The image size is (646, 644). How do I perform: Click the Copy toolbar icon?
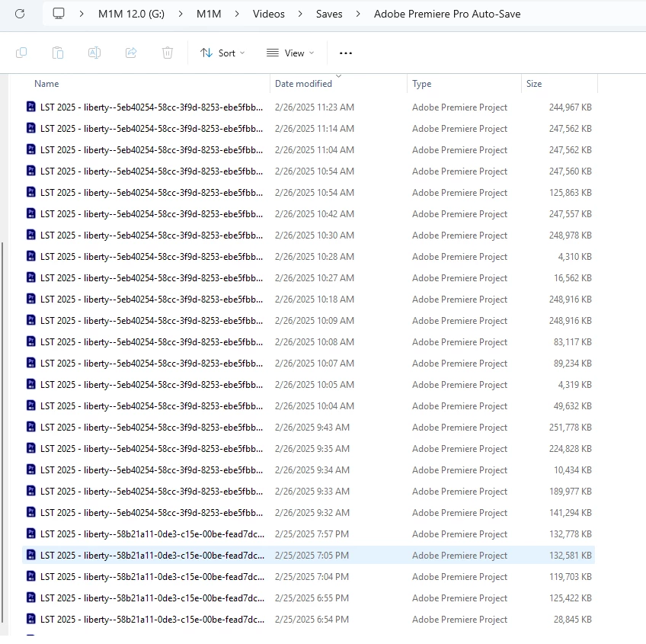point(21,53)
